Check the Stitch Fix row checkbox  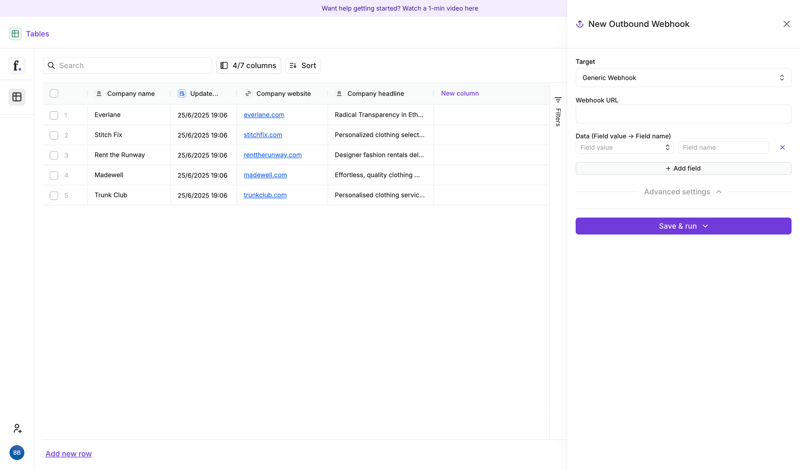click(x=54, y=135)
